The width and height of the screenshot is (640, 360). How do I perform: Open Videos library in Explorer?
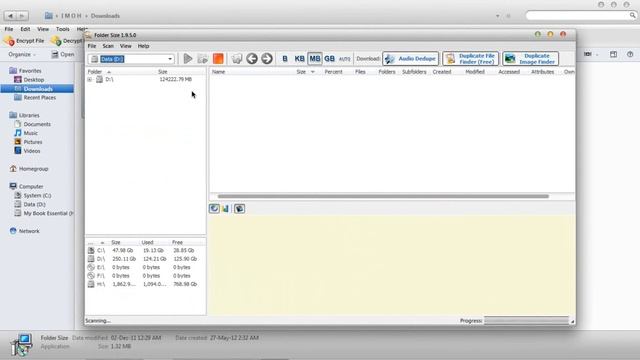tap(31, 151)
